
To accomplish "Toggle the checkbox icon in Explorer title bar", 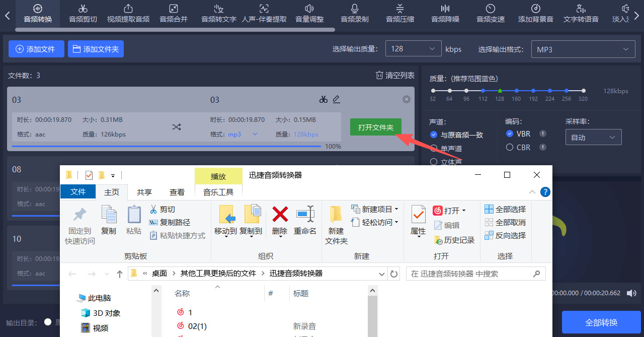I will click(89, 175).
